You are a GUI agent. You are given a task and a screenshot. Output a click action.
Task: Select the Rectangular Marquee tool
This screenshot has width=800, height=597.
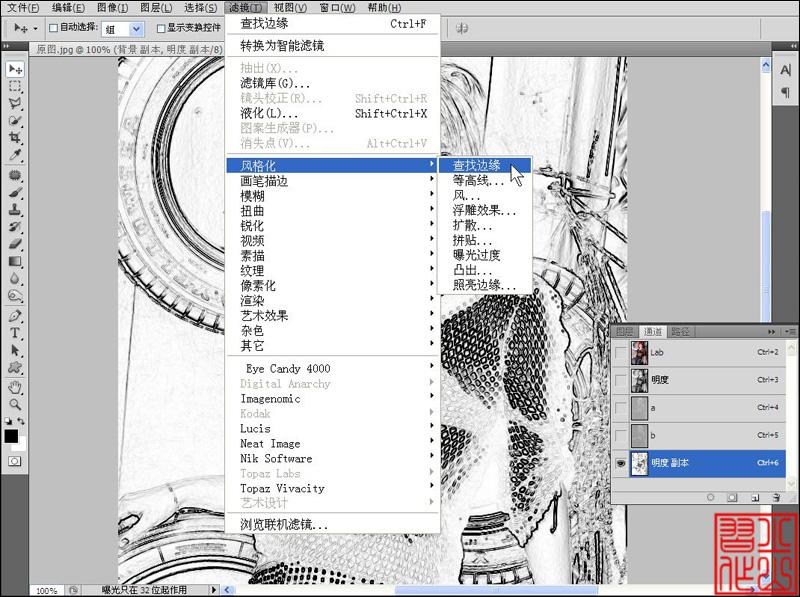[15, 86]
